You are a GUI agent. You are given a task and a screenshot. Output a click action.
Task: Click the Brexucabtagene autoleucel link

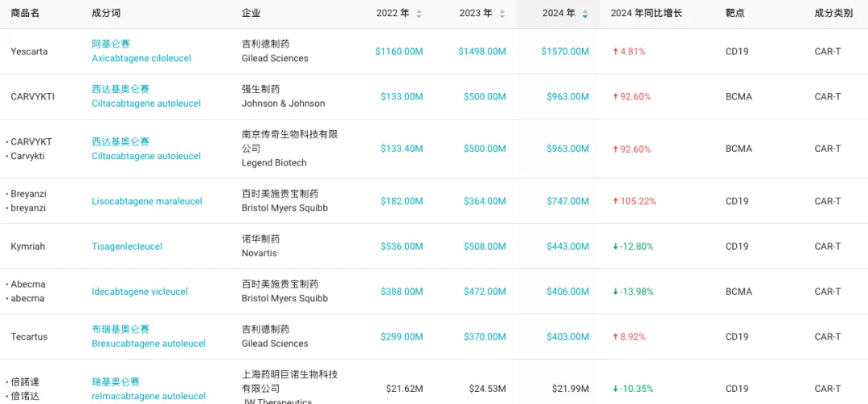pos(149,344)
